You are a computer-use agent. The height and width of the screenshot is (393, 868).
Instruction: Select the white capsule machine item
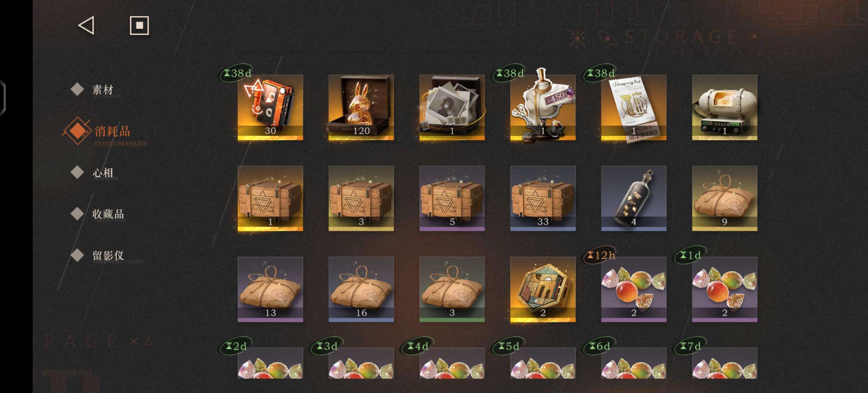[x=724, y=107]
